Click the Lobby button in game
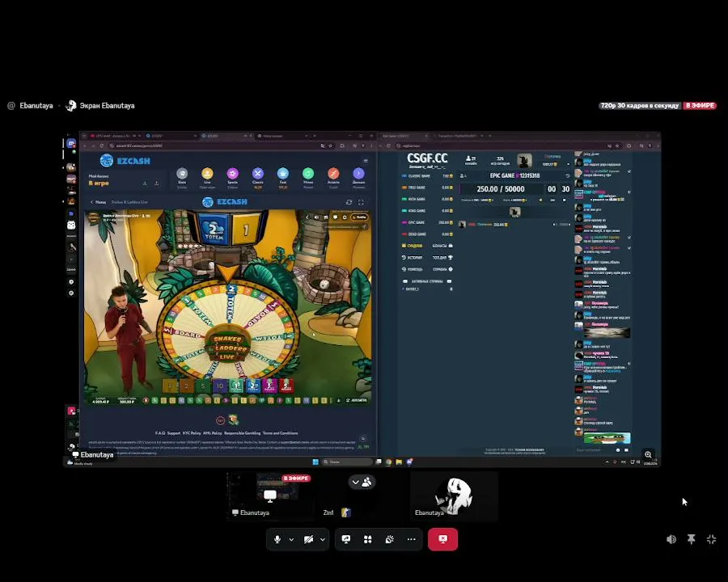The image size is (728, 582). (359, 217)
